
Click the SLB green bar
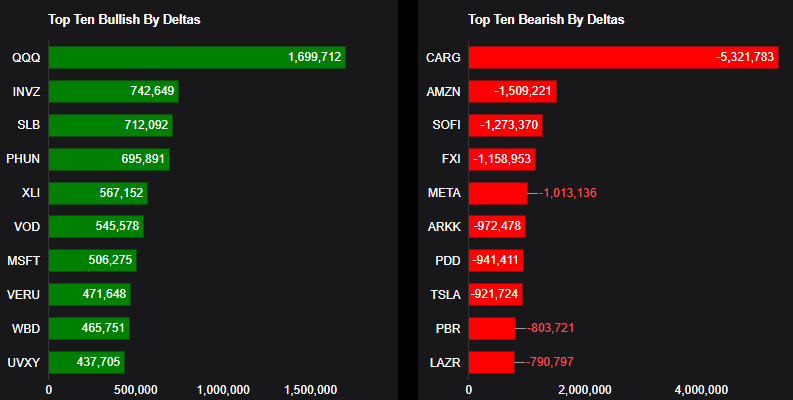pyautogui.click(x=111, y=126)
